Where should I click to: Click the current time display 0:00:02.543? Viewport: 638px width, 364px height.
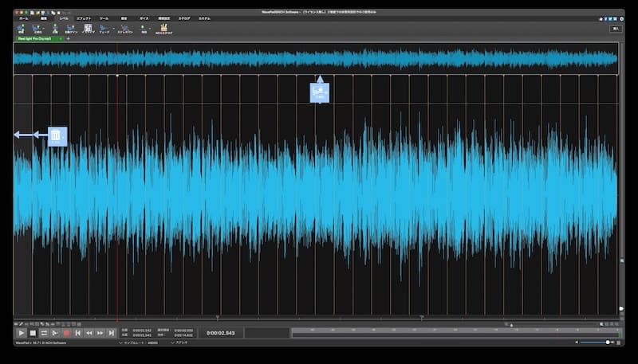tap(221, 333)
